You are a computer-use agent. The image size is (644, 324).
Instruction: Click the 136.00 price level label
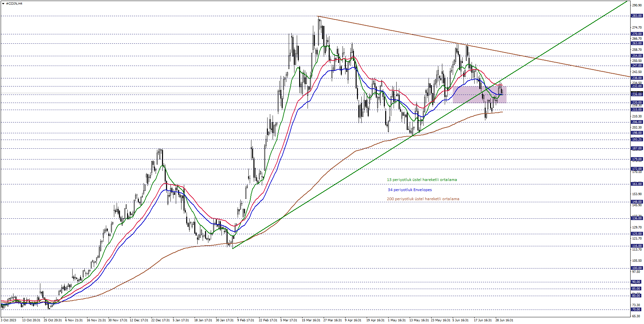[637, 218]
